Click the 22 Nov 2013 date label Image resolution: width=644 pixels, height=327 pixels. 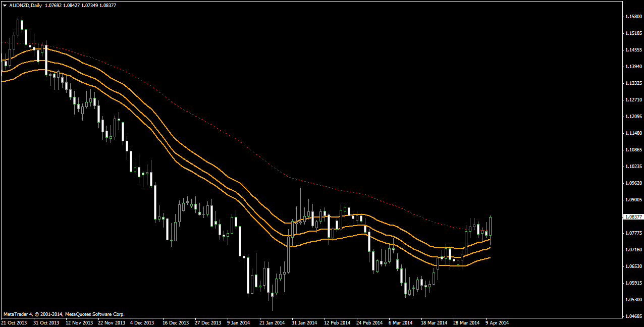[x=112, y=322]
